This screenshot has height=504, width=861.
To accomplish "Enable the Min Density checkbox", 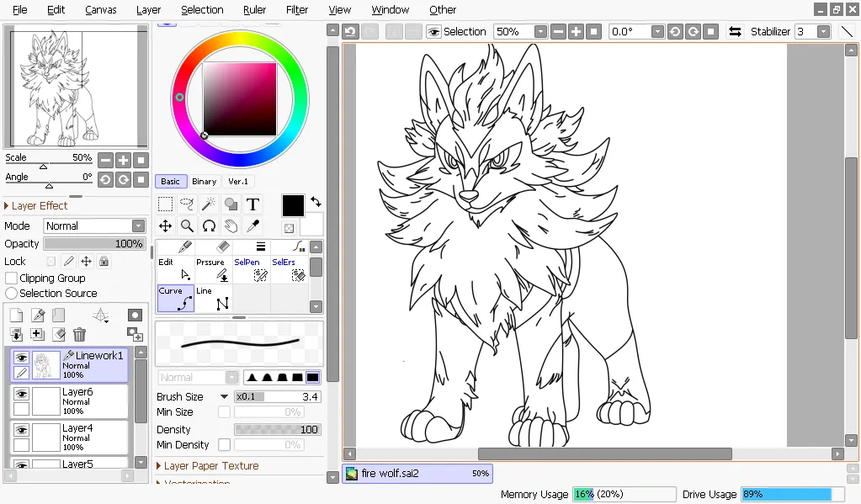I will point(224,445).
